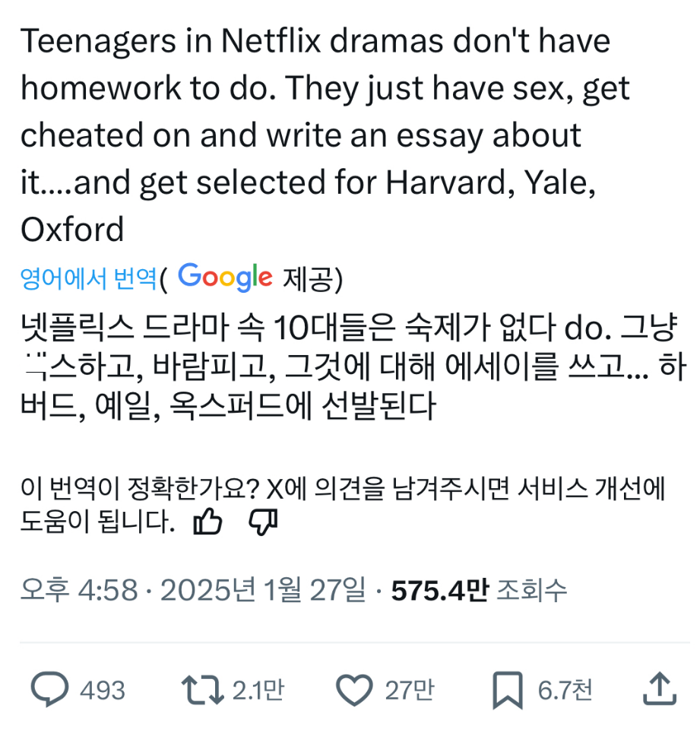The width and height of the screenshot is (700, 730).
Task: Click the 493 reply count
Action: [x=102, y=690]
